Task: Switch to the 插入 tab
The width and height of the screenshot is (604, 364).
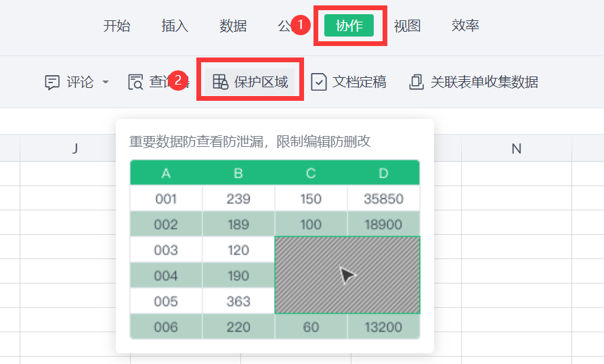Action: 175,26
